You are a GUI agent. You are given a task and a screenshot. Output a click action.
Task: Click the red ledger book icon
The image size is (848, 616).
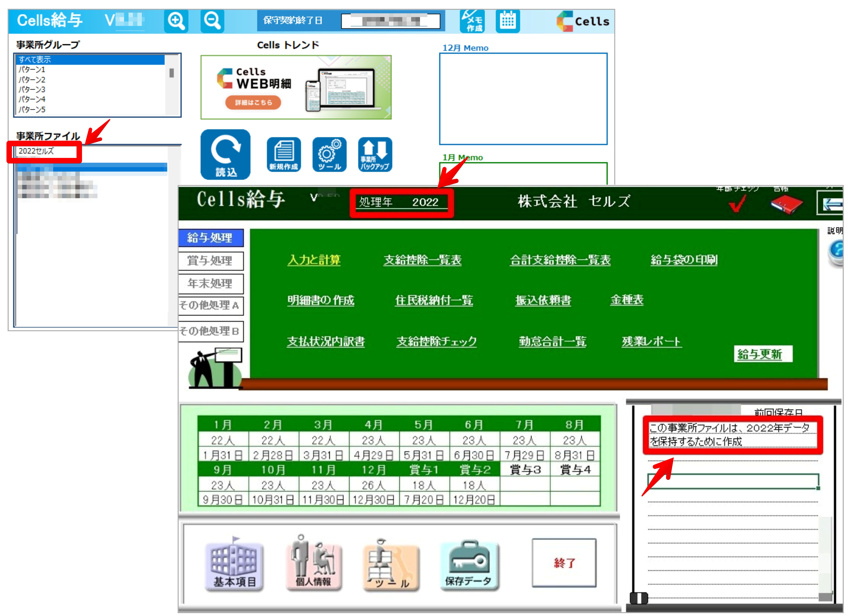787,205
